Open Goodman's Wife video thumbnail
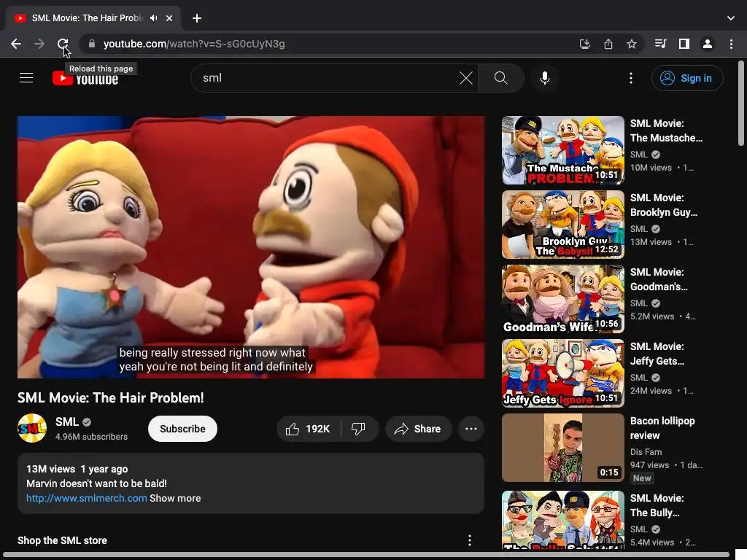 click(x=562, y=299)
